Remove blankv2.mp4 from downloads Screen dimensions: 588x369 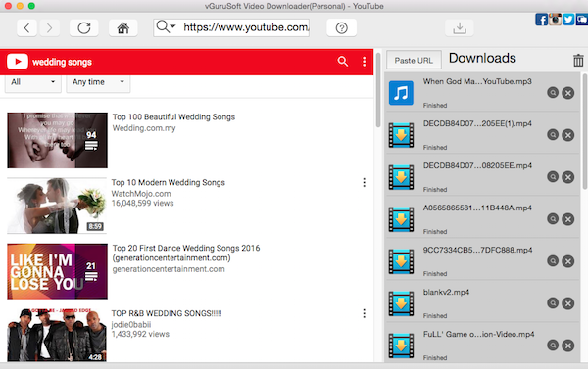click(x=568, y=303)
